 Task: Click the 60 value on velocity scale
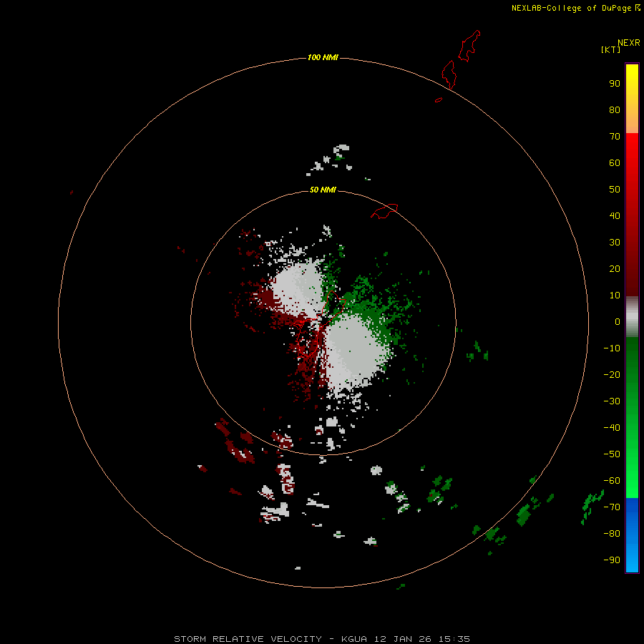(615, 163)
